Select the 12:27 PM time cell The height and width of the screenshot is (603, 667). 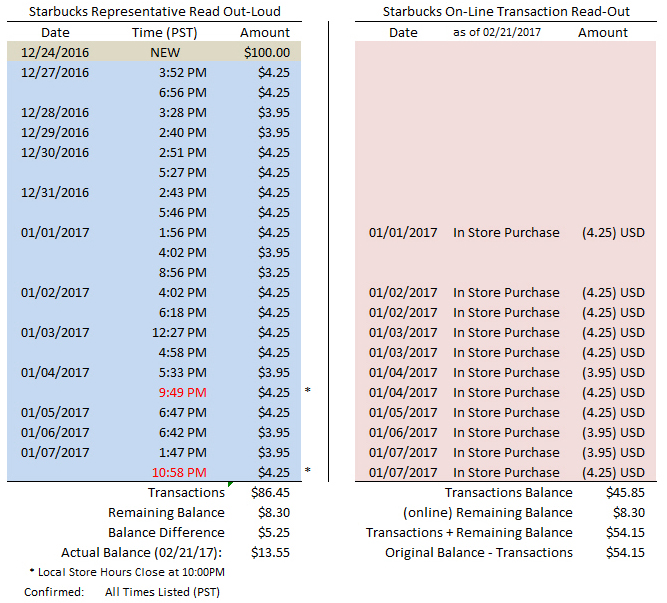pyautogui.click(x=180, y=332)
